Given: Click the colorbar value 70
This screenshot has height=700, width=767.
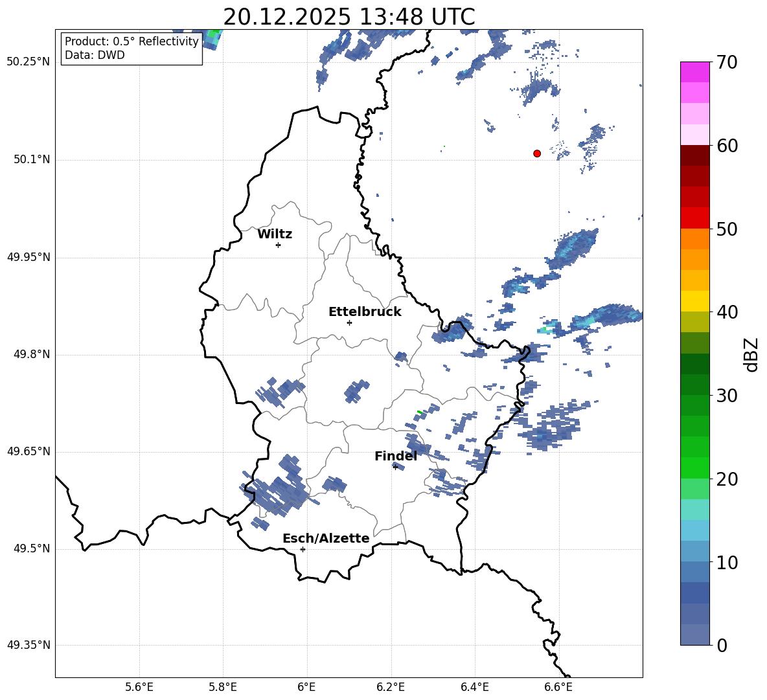Looking at the screenshot, I should (x=727, y=63).
